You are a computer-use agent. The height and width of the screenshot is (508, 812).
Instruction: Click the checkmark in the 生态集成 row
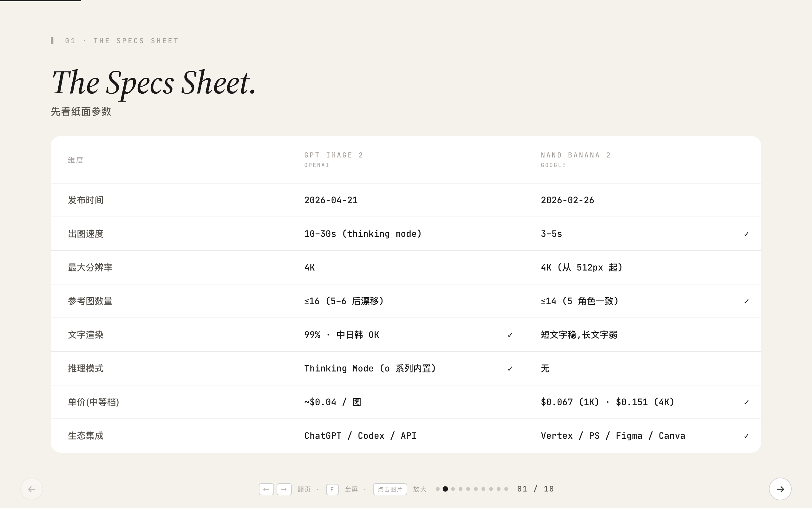click(746, 436)
